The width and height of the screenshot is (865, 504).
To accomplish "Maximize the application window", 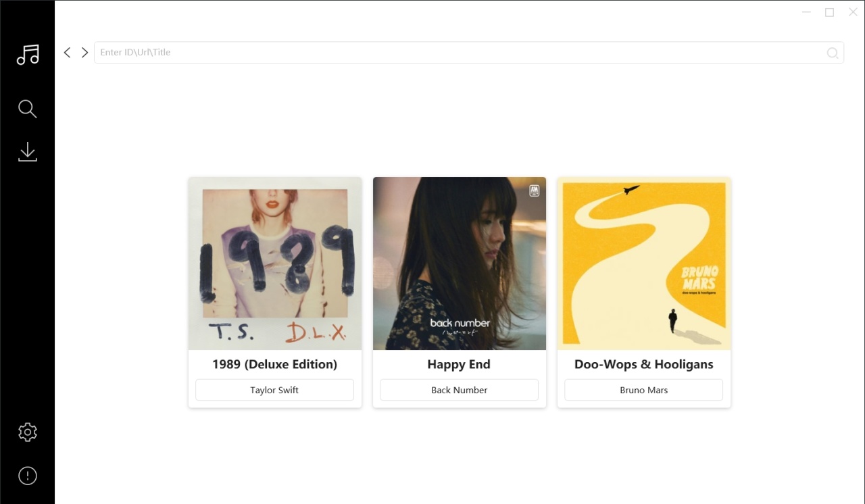I will point(829,12).
